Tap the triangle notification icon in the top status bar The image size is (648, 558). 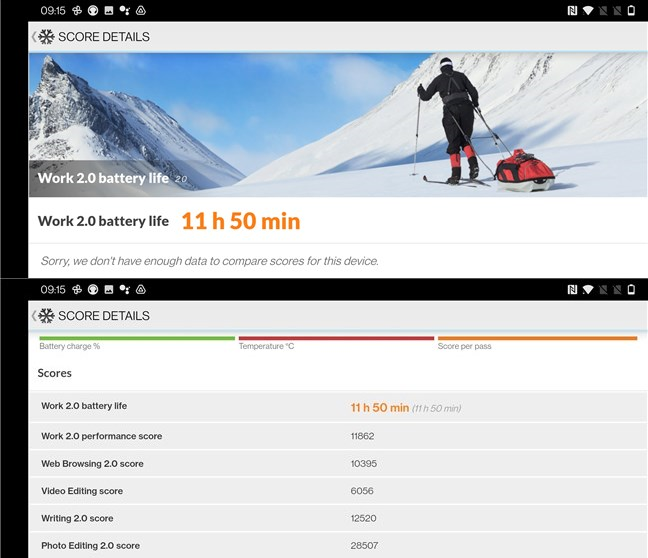pos(141,11)
